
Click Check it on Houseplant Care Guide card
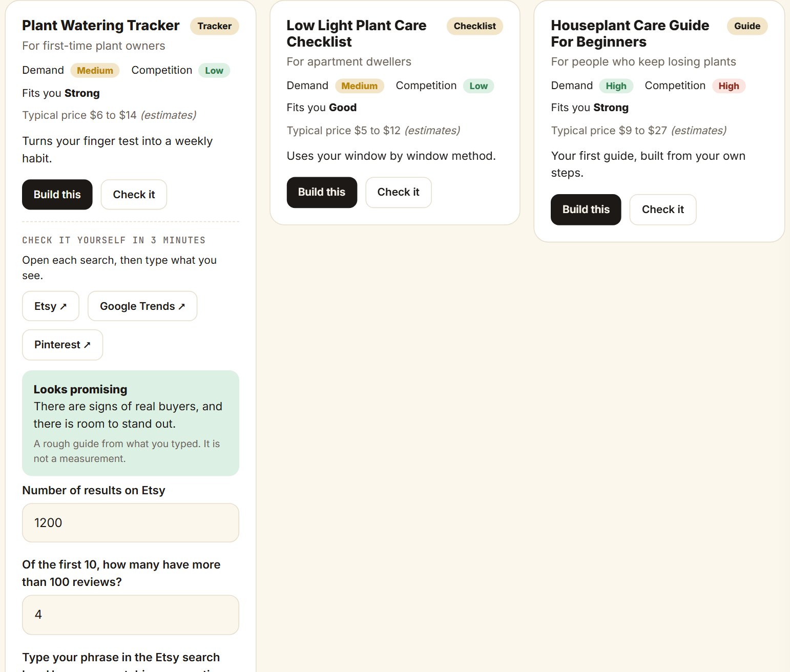[663, 209]
